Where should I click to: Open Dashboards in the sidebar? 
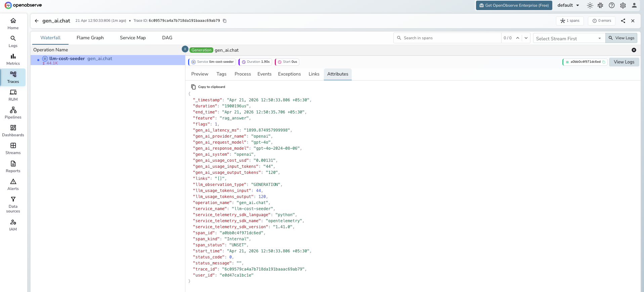coord(13,131)
